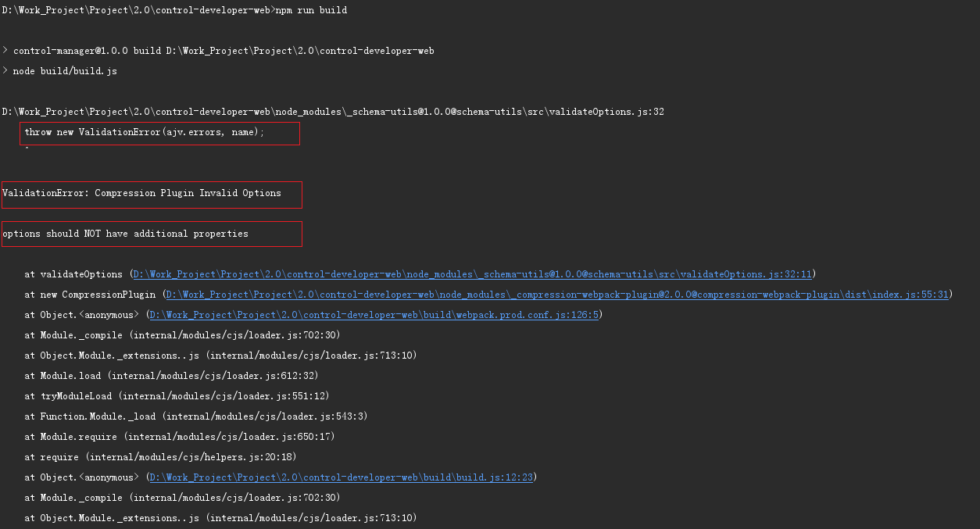Click the bottom-most stack trace line

click(x=220, y=518)
